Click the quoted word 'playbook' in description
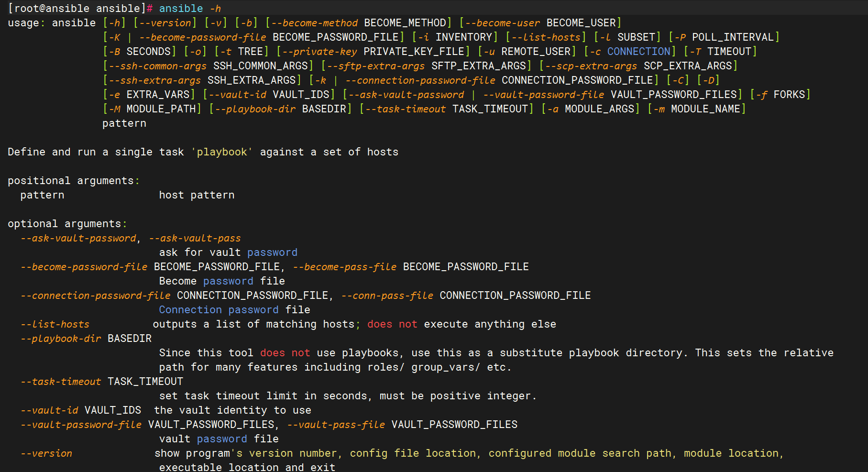This screenshot has height=472, width=868. pos(222,152)
